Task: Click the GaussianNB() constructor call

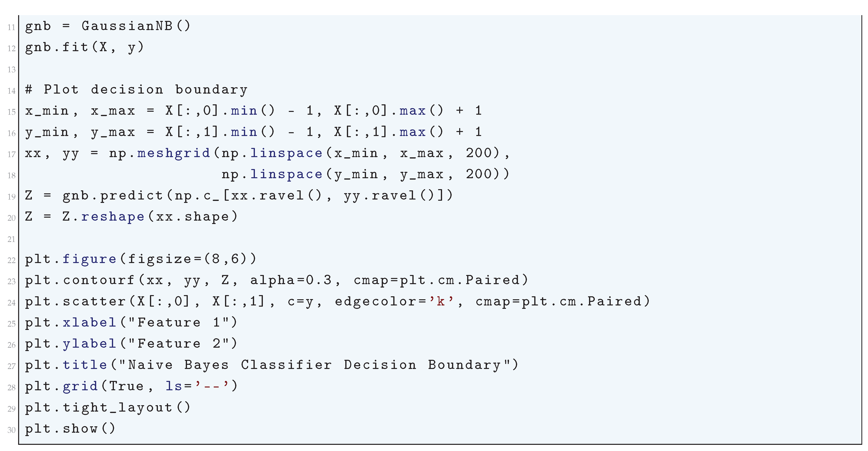Action: (136, 26)
